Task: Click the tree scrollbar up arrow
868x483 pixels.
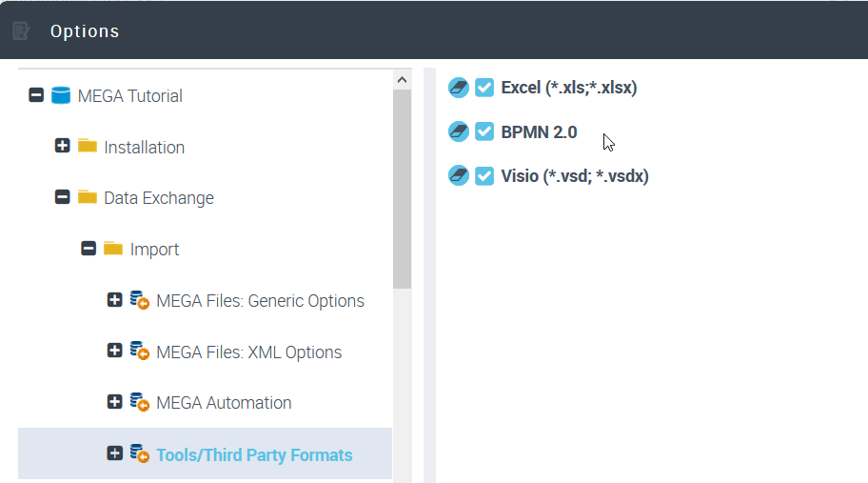Action: click(x=402, y=80)
